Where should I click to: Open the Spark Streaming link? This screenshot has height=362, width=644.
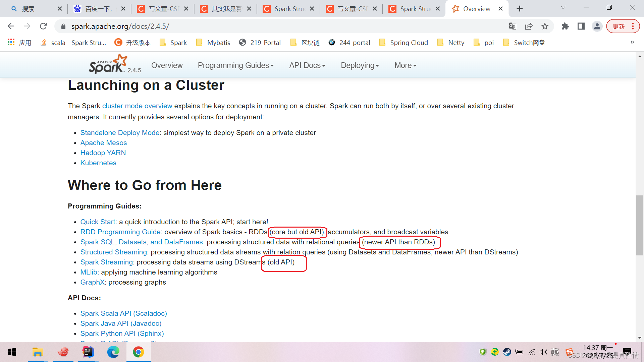click(x=107, y=262)
